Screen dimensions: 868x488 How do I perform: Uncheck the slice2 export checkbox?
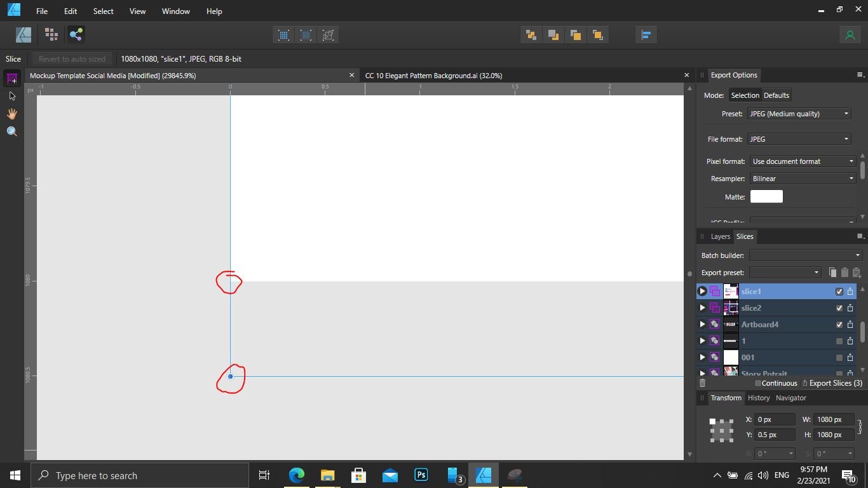tap(839, 308)
